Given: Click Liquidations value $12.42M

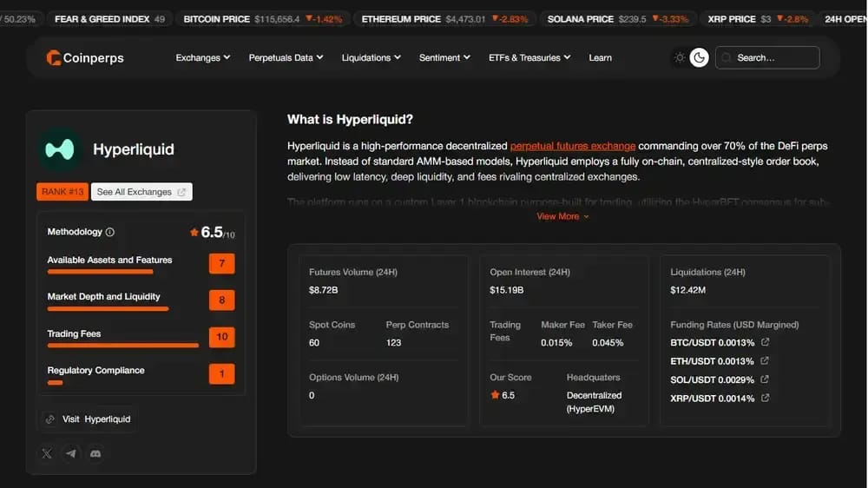Looking at the screenshot, I should 687,290.
